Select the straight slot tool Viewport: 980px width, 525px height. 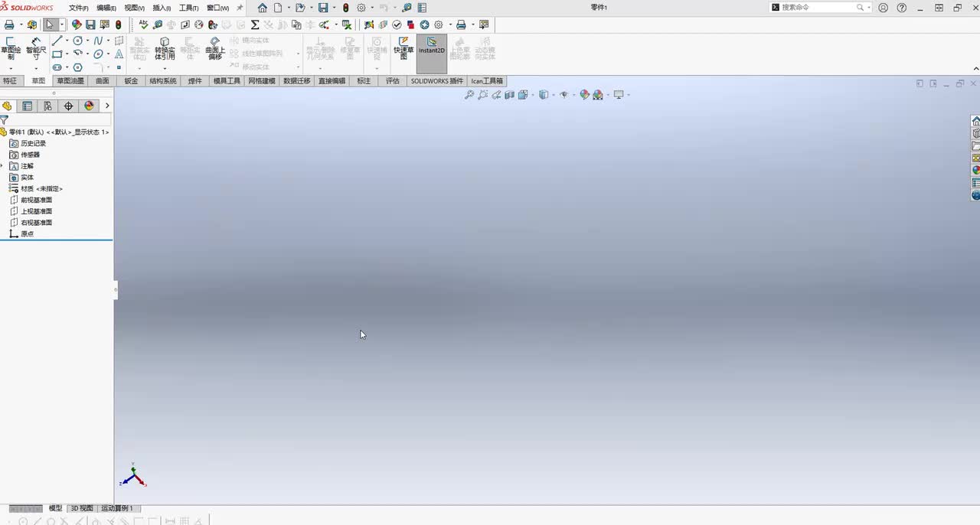point(57,67)
